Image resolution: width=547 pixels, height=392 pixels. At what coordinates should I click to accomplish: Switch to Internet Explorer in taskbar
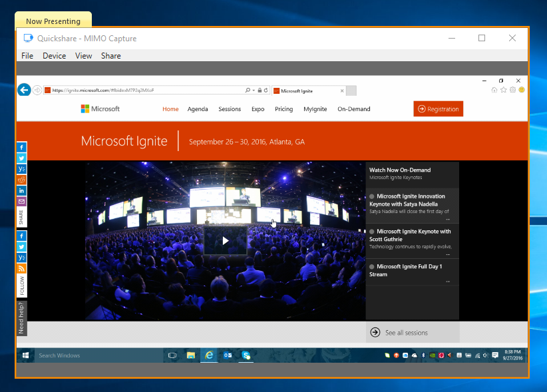[x=210, y=355]
